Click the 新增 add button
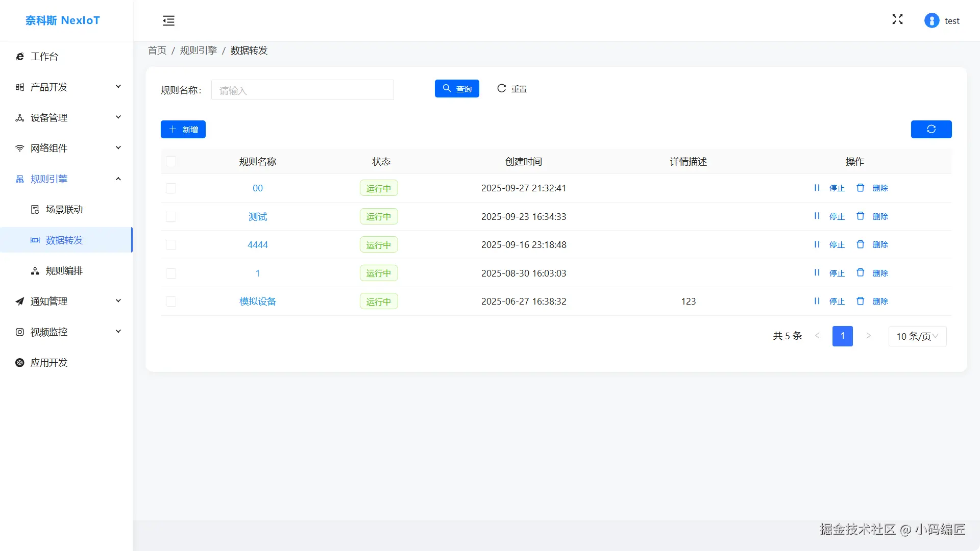980x551 pixels. pos(183,130)
